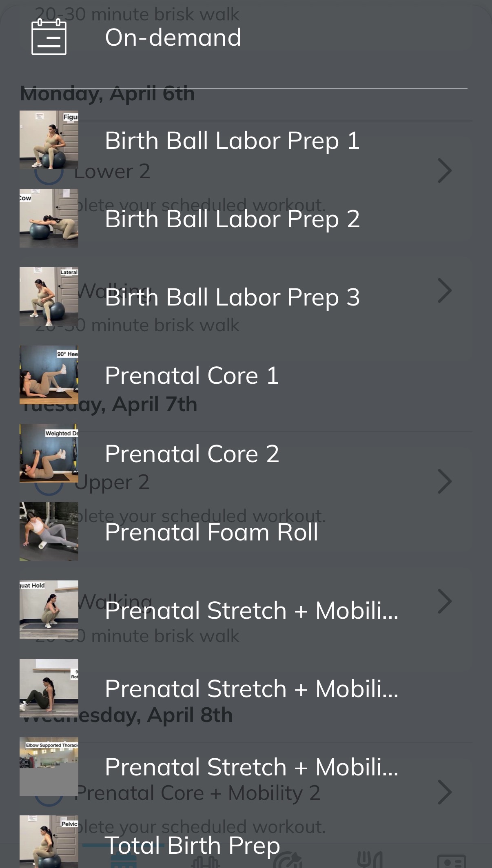Start the Prenatal Core 2 workout
This screenshot has width=492, height=868.
click(192, 454)
